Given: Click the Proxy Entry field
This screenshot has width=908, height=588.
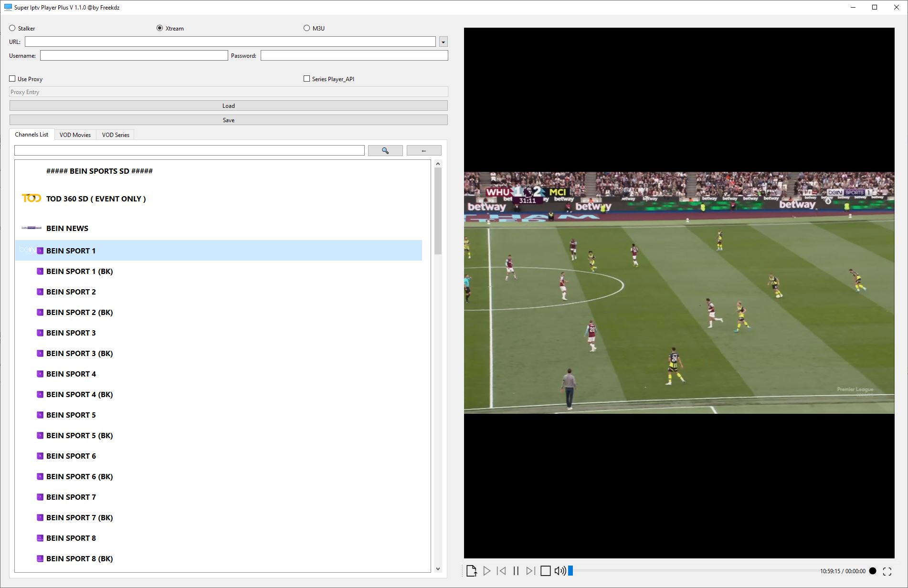Looking at the screenshot, I should [x=229, y=92].
